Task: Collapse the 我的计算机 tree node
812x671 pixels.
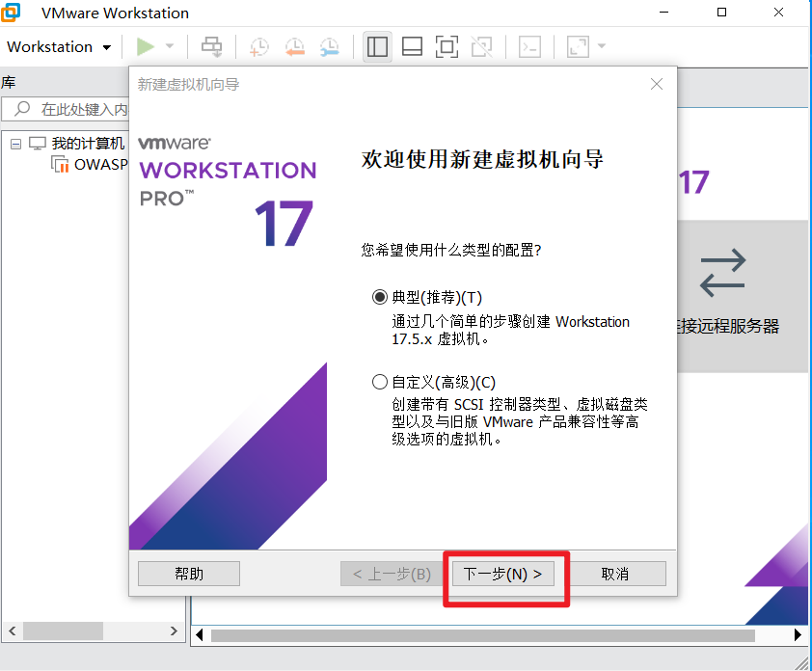Action: [x=16, y=144]
